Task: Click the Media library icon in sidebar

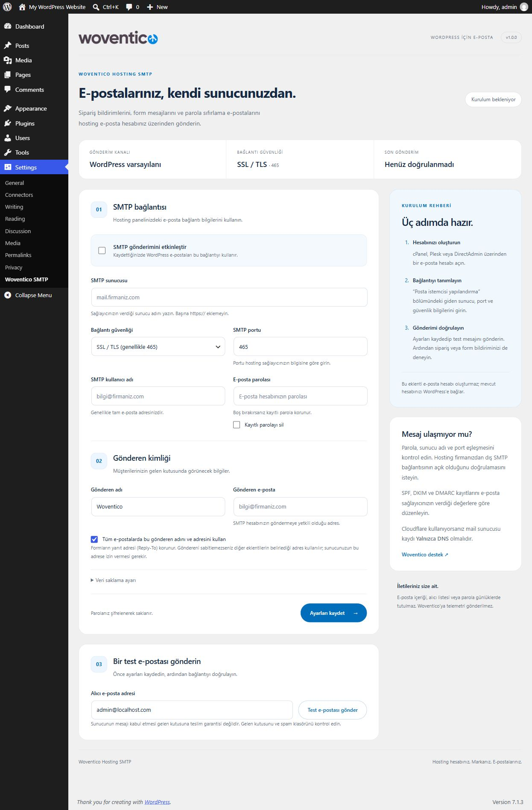Action: (x=8, y=60)
